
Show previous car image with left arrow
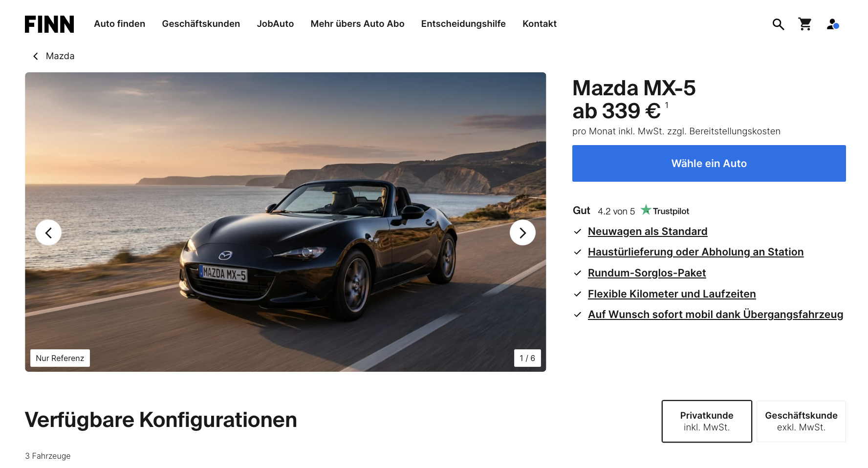(x=48, y=233)
